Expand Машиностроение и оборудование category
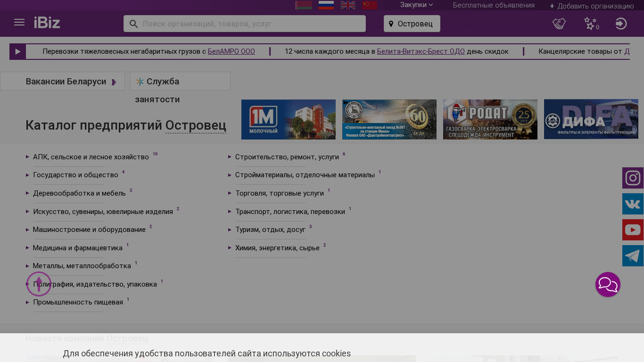The width and height of the screenshot is (644, 362). click(x=89, y=230)
